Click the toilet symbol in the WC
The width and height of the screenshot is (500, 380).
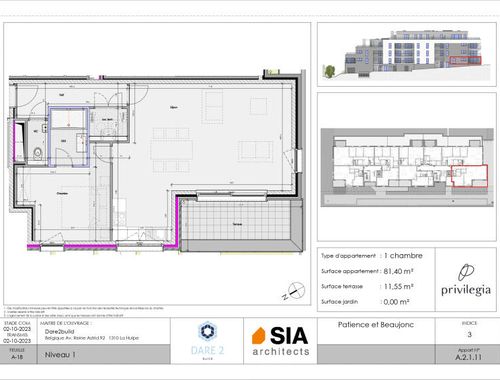(38, 153)
